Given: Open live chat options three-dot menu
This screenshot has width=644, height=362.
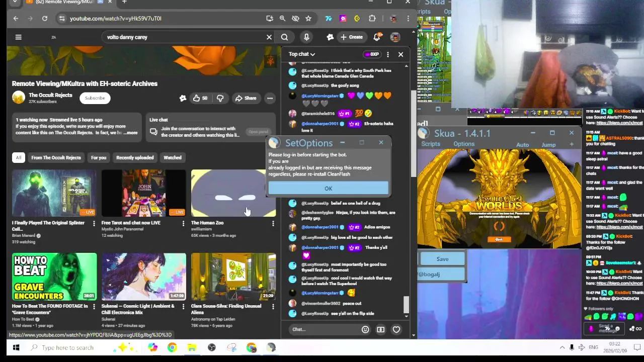Looking at the screenshot, I should coord(388,54).
